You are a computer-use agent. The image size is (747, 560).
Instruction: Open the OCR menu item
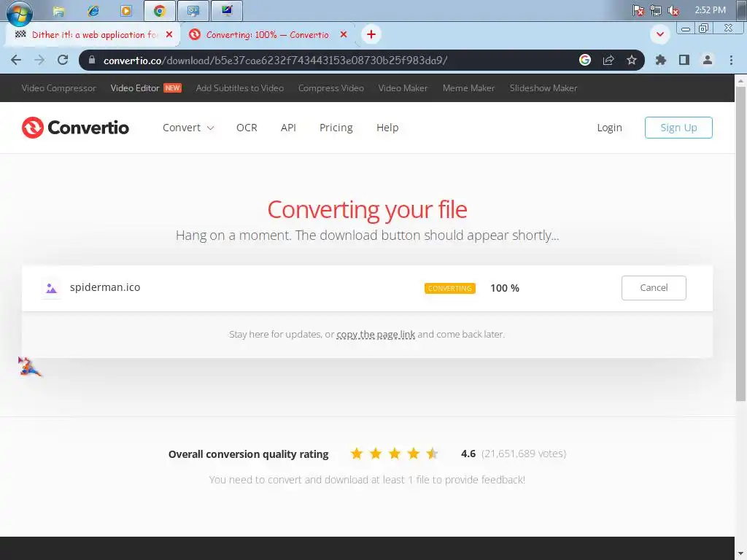247,128
